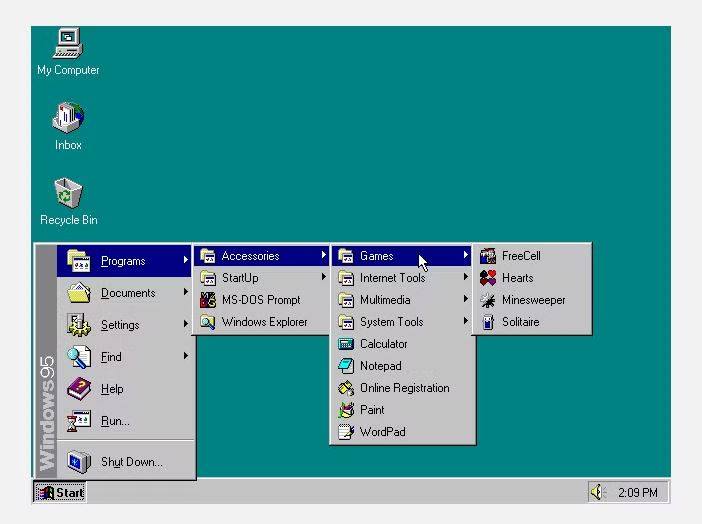Launch Minesweeper from Games menu
Viewport: 702px width, 524px height.
pyautogui.click(x=532, y=300)
